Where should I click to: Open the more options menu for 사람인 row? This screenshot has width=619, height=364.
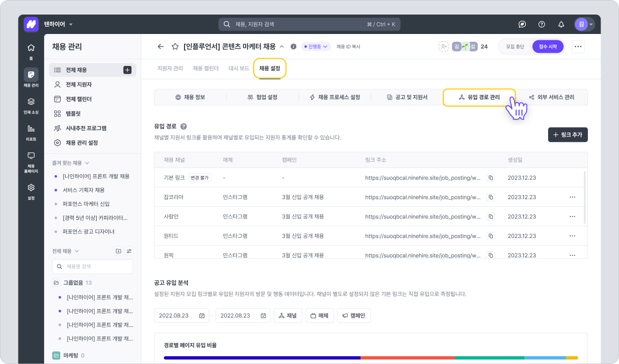(572, 216)
